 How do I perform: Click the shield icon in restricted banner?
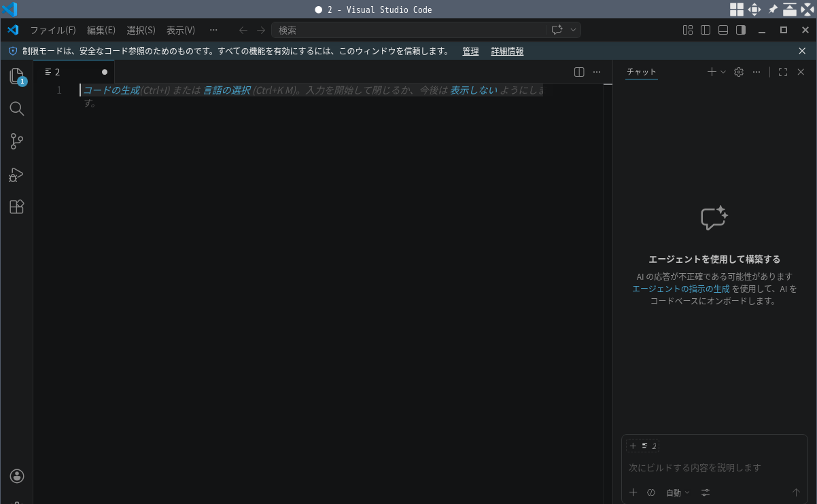(12, 51)
